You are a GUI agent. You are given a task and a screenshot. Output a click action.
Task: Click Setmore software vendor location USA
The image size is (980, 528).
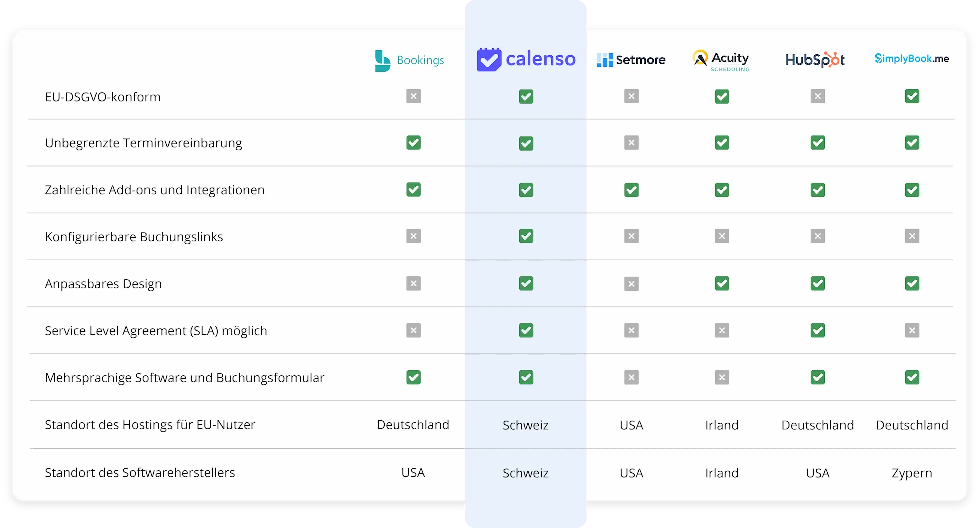(631, 473)
